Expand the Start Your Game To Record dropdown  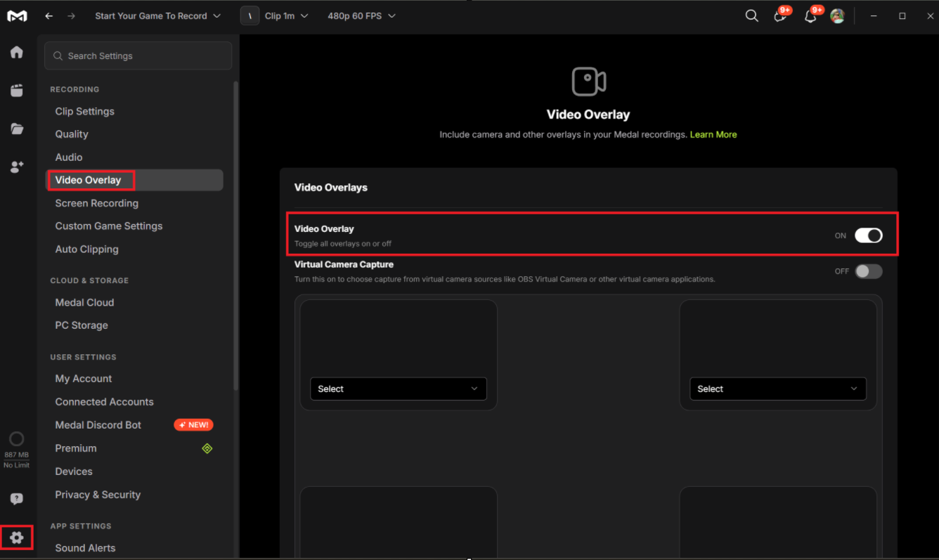157,15
